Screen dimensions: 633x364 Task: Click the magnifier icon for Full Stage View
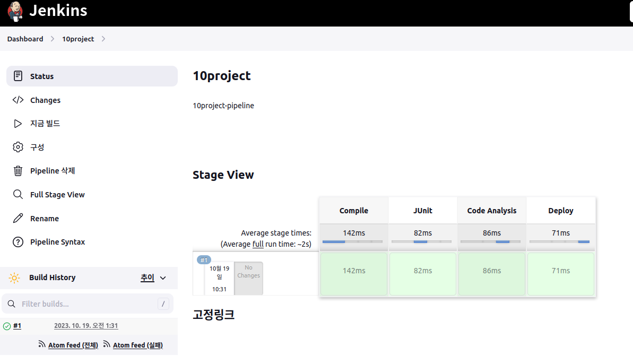tap(18, 195)
